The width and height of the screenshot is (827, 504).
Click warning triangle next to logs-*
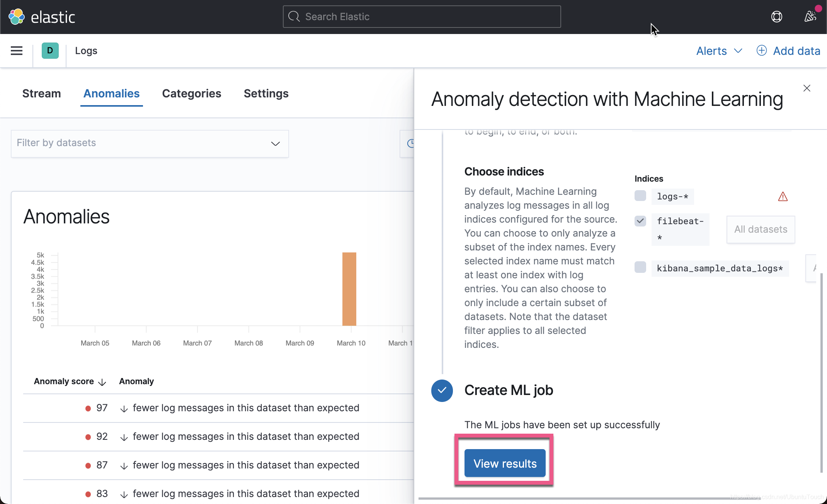click(783, 197)
